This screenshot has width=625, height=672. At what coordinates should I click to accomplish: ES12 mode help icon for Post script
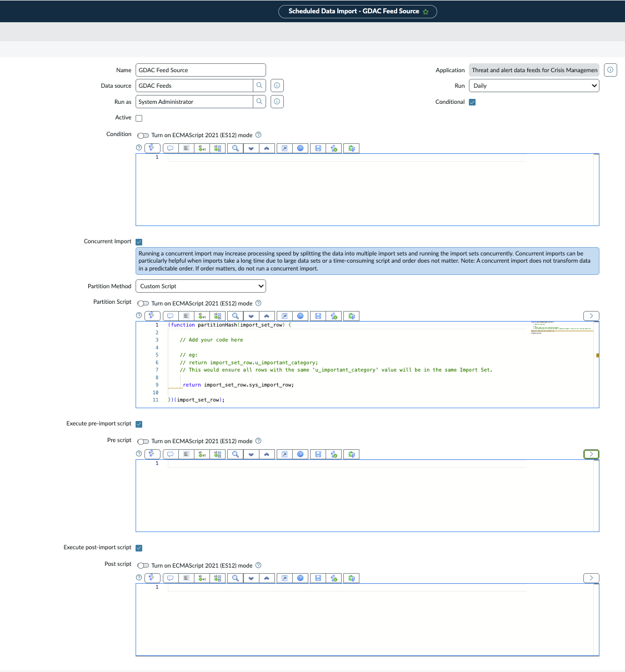click(258, 565)
